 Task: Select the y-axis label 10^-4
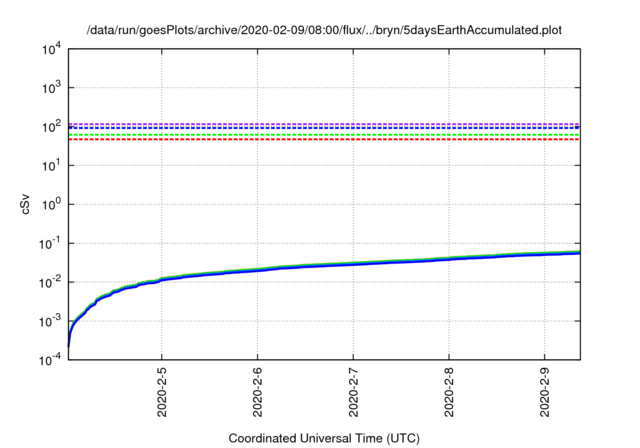pos(49,360)
